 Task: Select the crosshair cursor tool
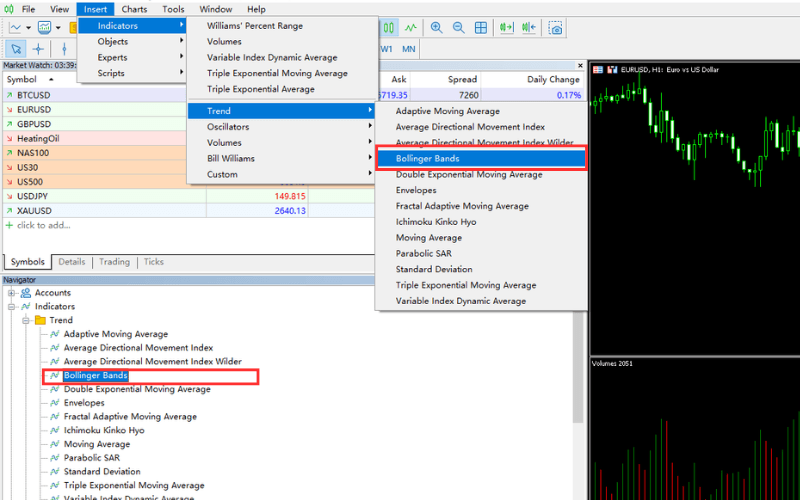(39, 48)
